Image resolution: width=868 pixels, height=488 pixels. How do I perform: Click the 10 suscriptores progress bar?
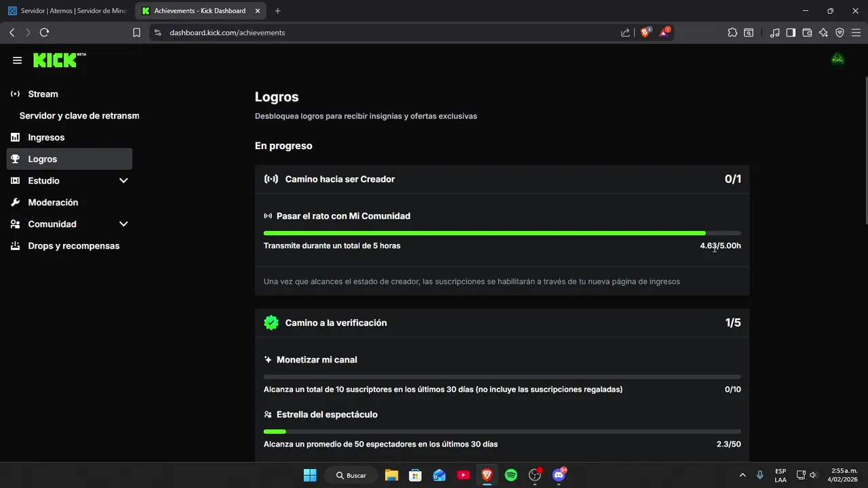coord(502,377)
